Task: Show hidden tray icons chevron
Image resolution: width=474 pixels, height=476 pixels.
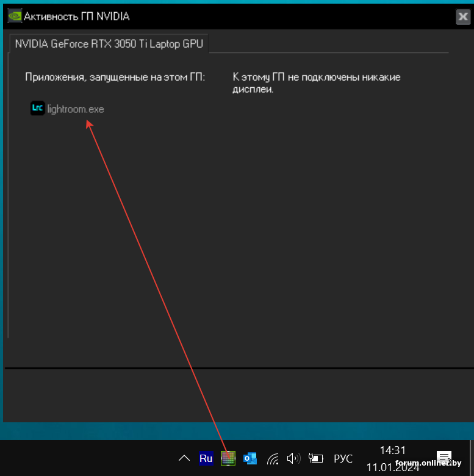Action: [184, 458]
